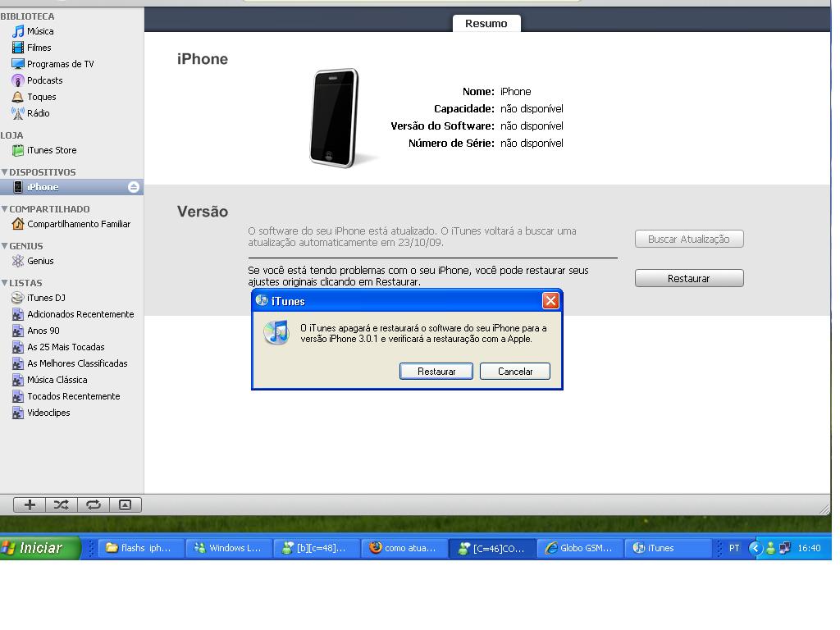The width and height of the screenshot is (840, 630).
Task: Select the Anos 90 playlist icon
Action: (x=18, y=331)
